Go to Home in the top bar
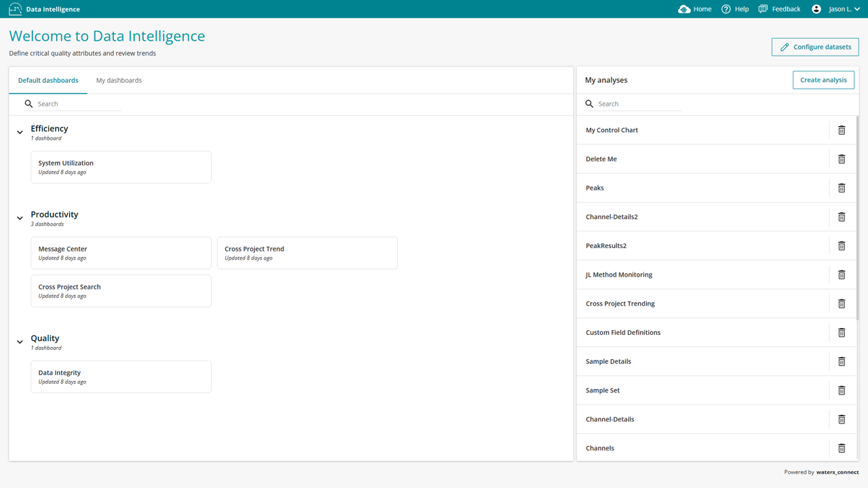Viewport: 868px width, 488px height. [x=695, y=9]
